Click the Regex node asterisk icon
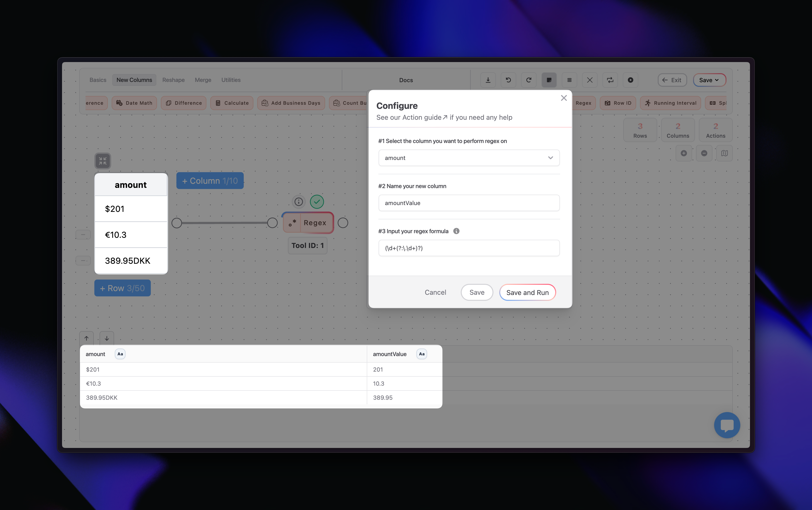This screenshot has height=510, width=812. 292,223
